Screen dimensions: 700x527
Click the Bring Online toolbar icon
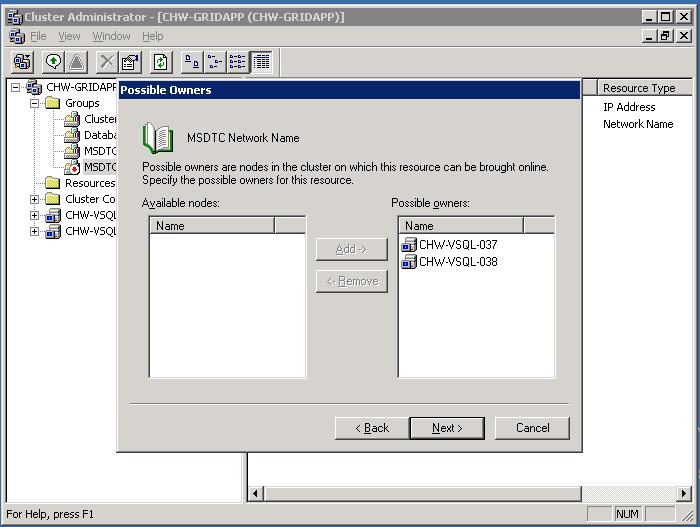point(54,62)
